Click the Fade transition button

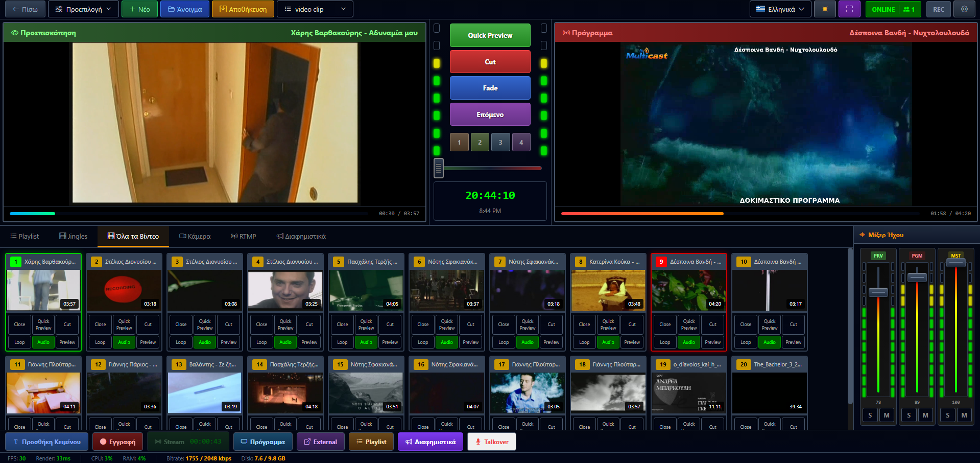tap(490, 87)
